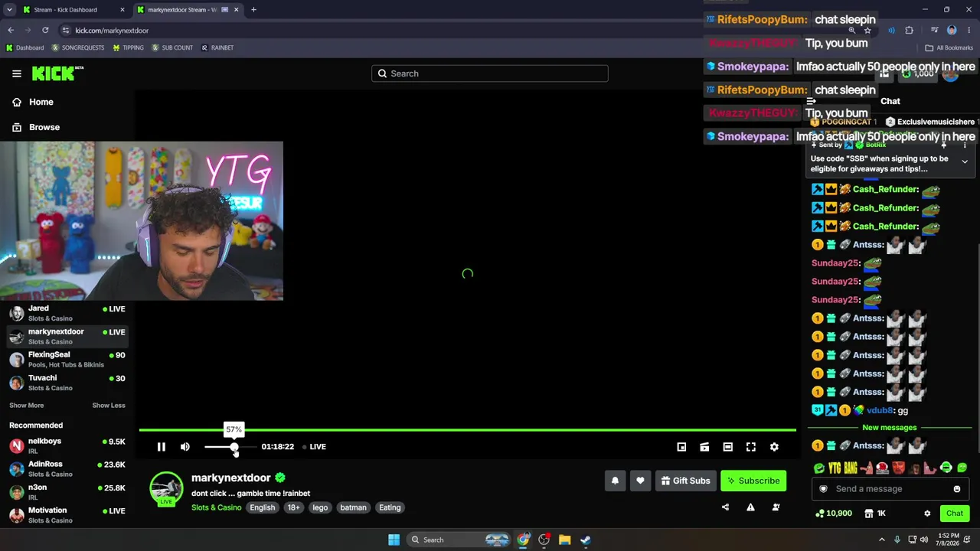Open the emoji picker in chat box
The width and height of the screenshot is (980, 551).
click(x=957, y=489)
